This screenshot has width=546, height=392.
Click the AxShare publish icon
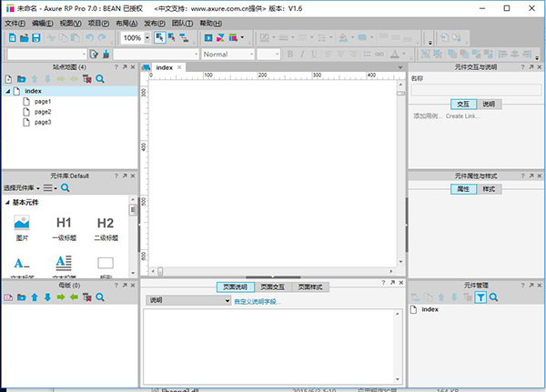click(220, 37)
